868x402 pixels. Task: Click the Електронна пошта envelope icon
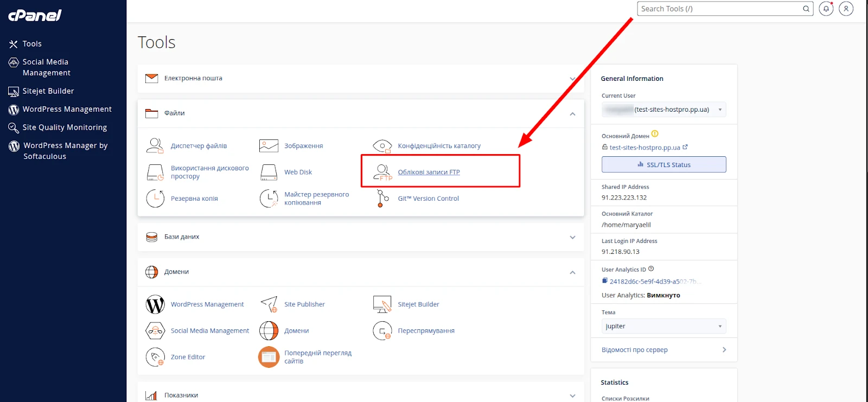[x=152, y=79]
